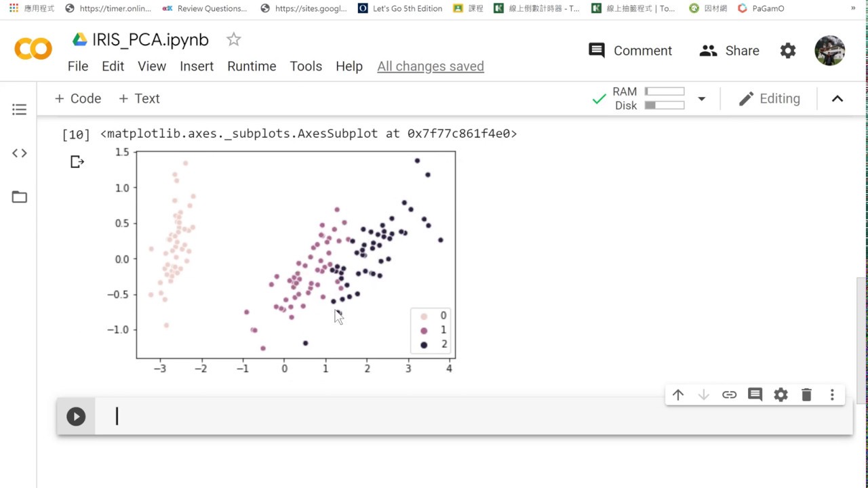Click the All changes saved link
Image resolution: width=868 pixels, height=488 pixels.
click(x=431, y=66)
